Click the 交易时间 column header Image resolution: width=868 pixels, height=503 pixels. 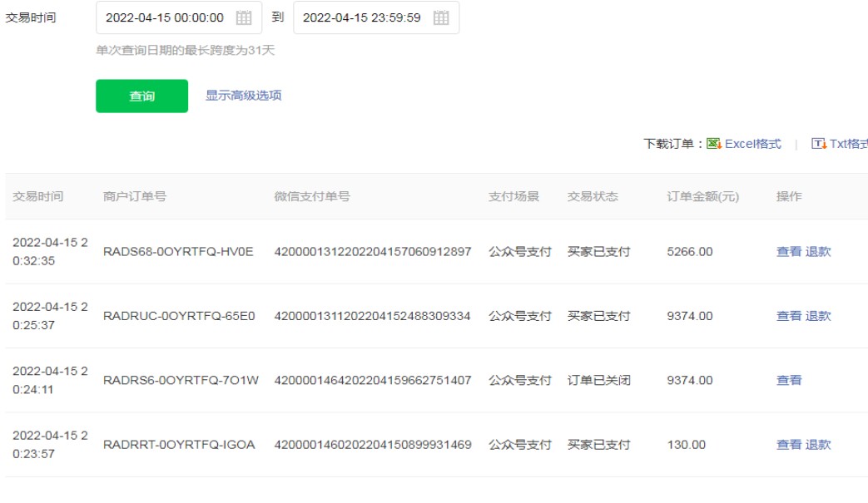point(37,197)
